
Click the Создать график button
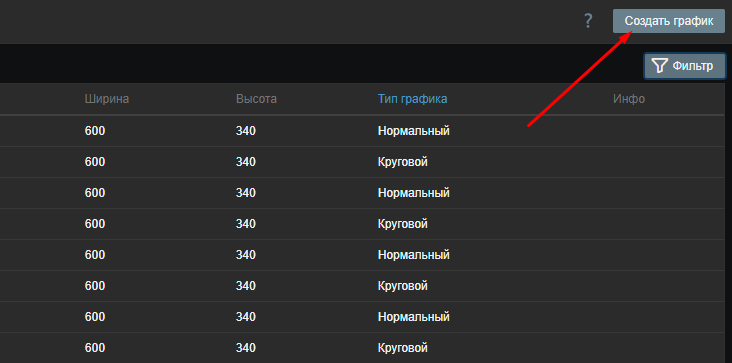coord(669,21)
